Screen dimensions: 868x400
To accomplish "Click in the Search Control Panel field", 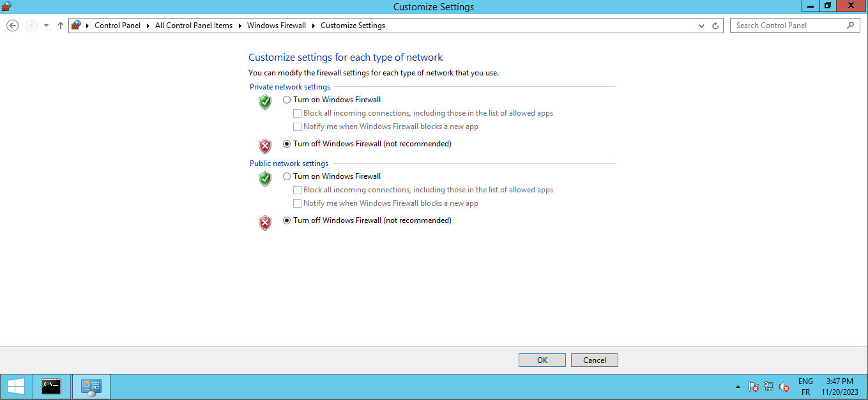I will [x=789, y=26].
